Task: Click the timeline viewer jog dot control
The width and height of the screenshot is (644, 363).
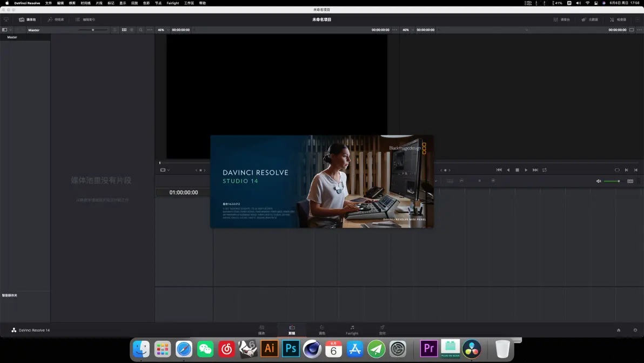Action: click(445, 170)
